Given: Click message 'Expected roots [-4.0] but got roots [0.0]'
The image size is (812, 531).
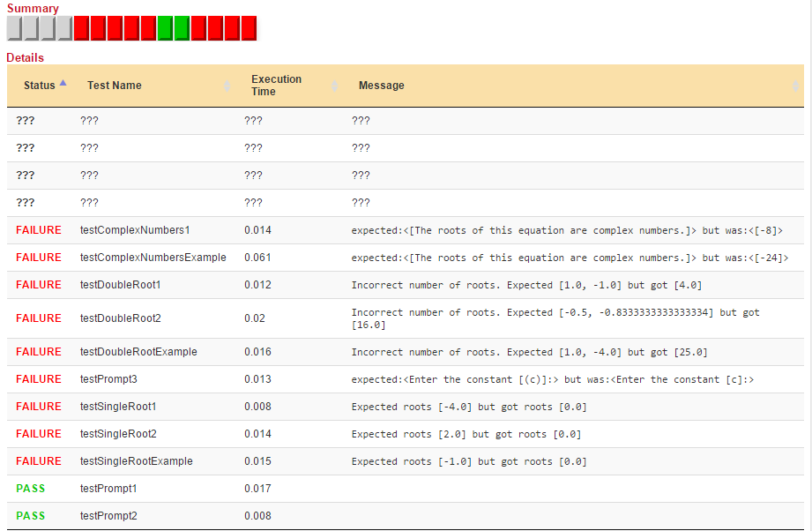Looking at the screenshot, I should (x=469, y=408).
